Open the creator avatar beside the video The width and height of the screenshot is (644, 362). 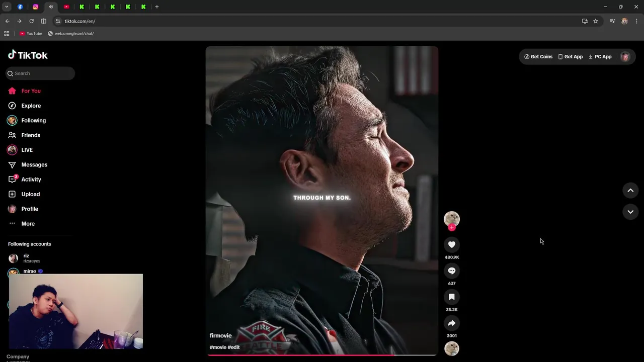(452, 219)
